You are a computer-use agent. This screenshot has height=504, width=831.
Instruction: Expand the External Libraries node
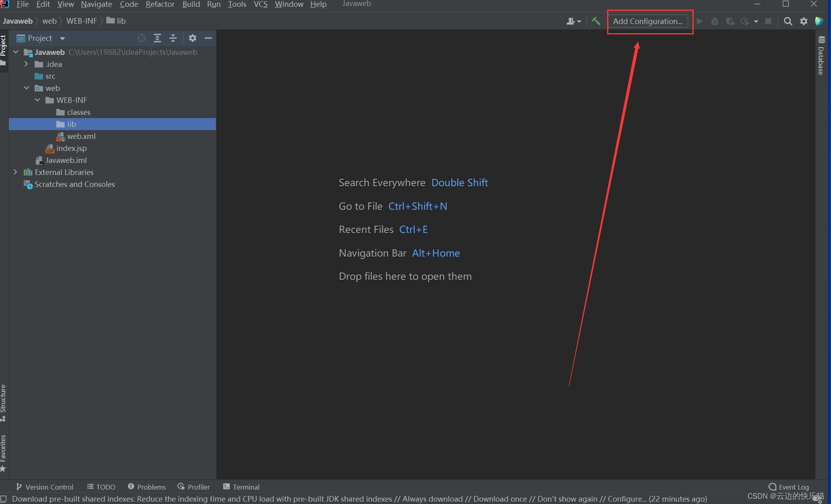[x=16, y=172]
